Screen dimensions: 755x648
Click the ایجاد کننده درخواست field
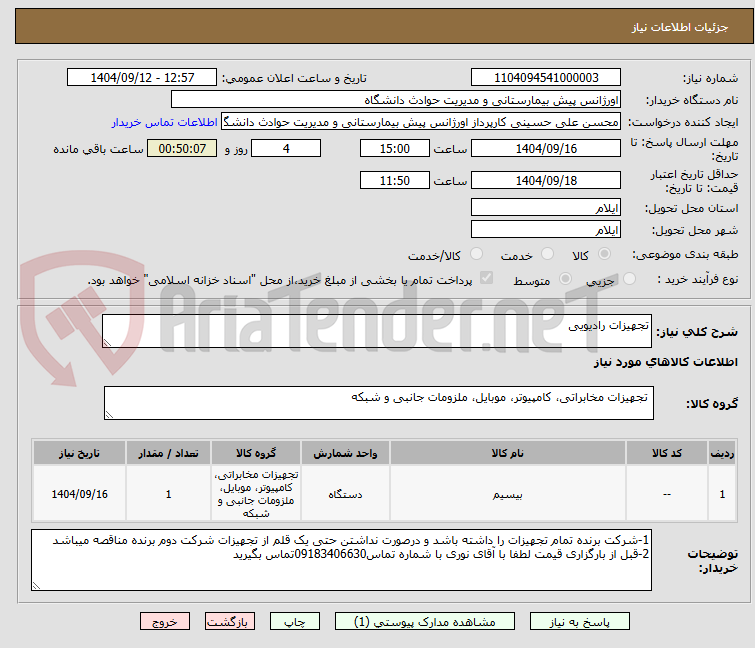pyautogui.click(x=421, y=122)
